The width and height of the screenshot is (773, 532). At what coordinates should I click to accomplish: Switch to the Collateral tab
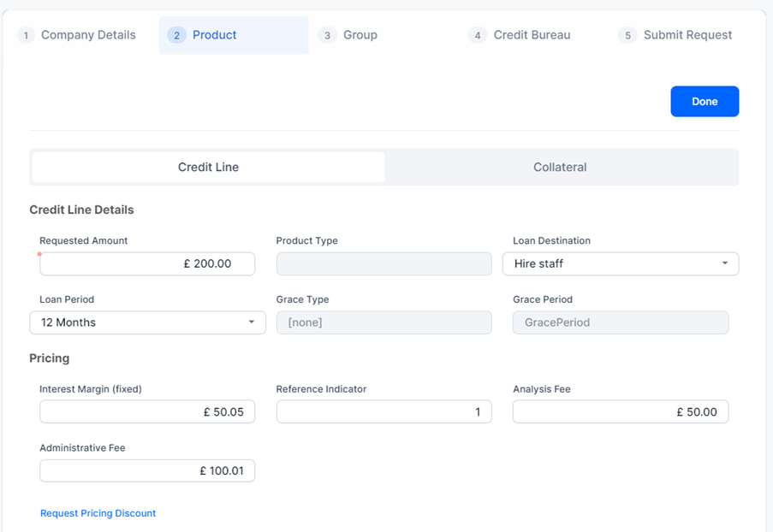560,168
